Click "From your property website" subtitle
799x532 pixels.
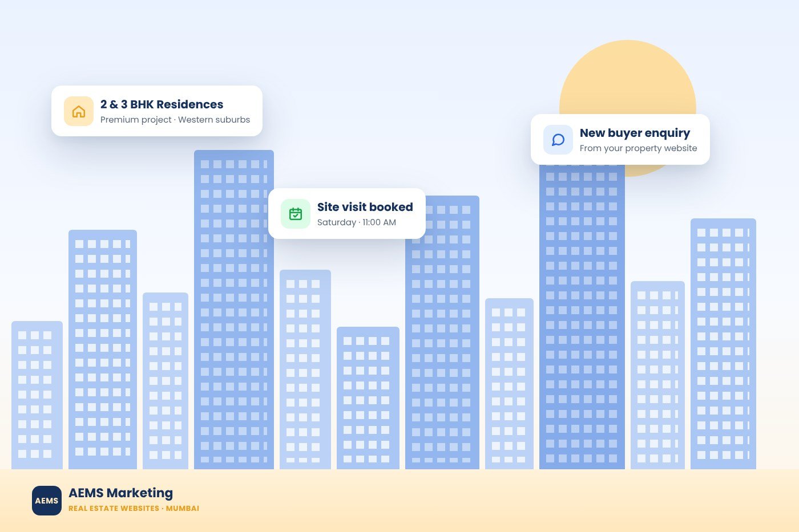coord(639,148)
